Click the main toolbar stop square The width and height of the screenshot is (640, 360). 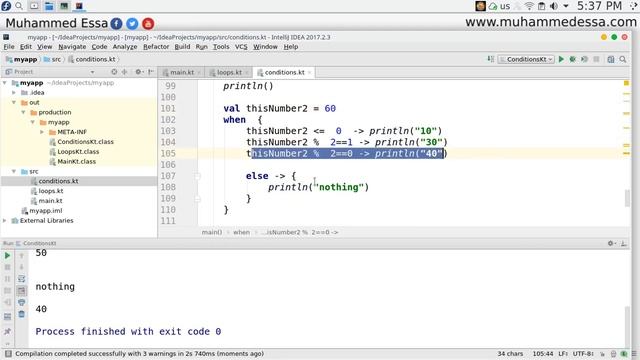coord(596,59)
